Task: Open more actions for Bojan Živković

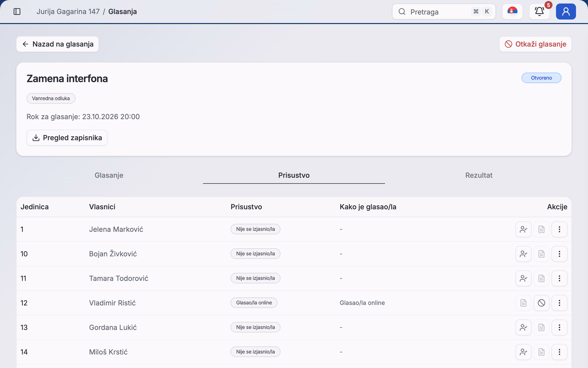Action: pos(559,254)
